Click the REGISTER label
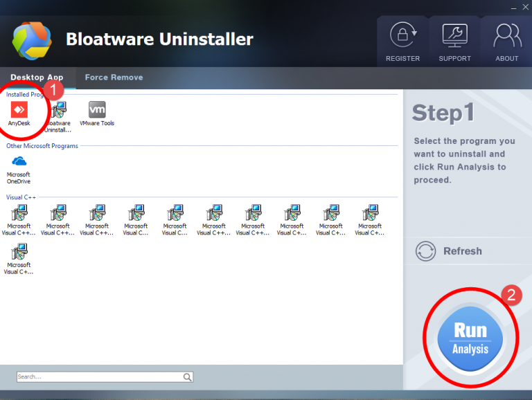Image resolution: width=532 pixels, height=400 pixels. click(402, 58)
